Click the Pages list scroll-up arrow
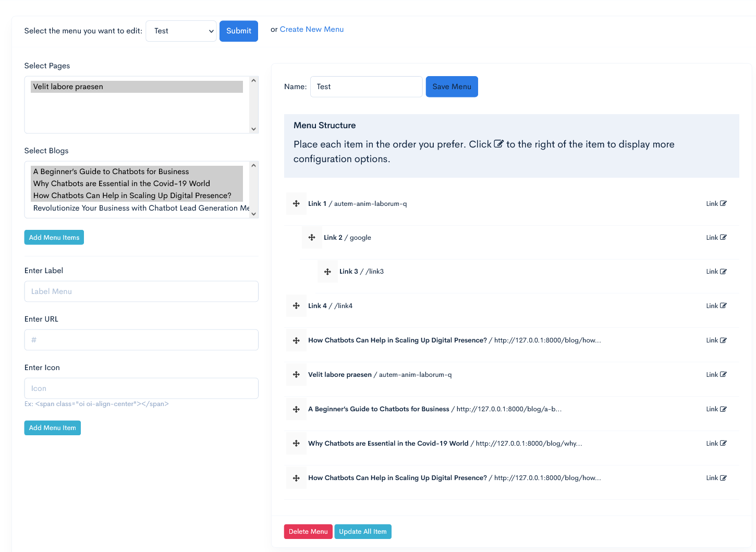This screenshot has width=756, height=552. coord(254,80)
